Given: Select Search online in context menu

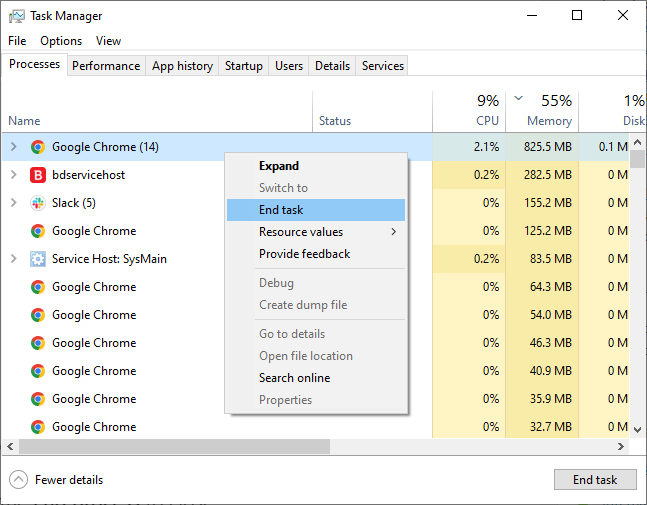Looking at the screenshot, I should [294, 378].
